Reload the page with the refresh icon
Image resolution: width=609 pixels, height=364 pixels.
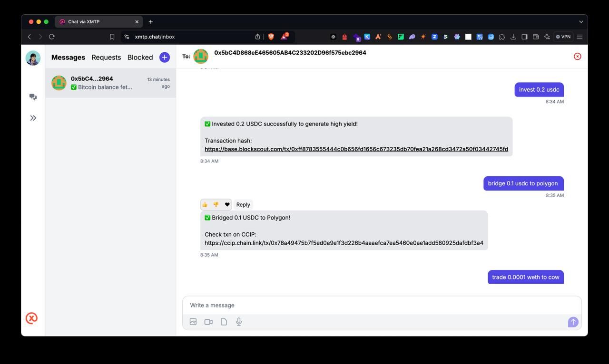coord(52,37)
